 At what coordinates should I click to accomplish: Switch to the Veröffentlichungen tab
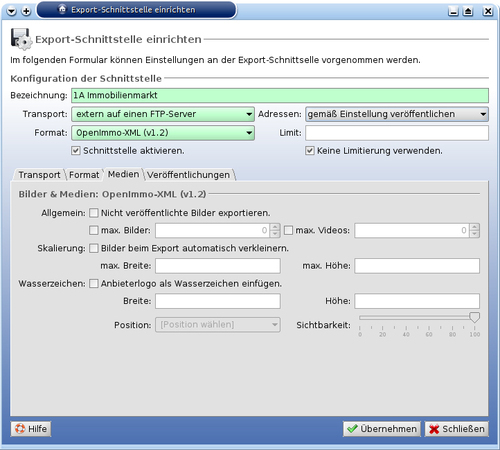click(189, 175)
